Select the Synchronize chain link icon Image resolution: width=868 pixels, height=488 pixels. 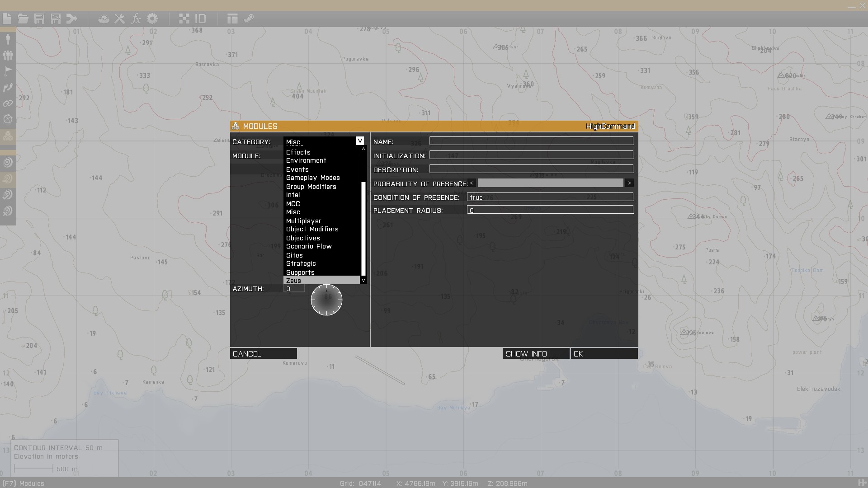(x=8, y=103)
